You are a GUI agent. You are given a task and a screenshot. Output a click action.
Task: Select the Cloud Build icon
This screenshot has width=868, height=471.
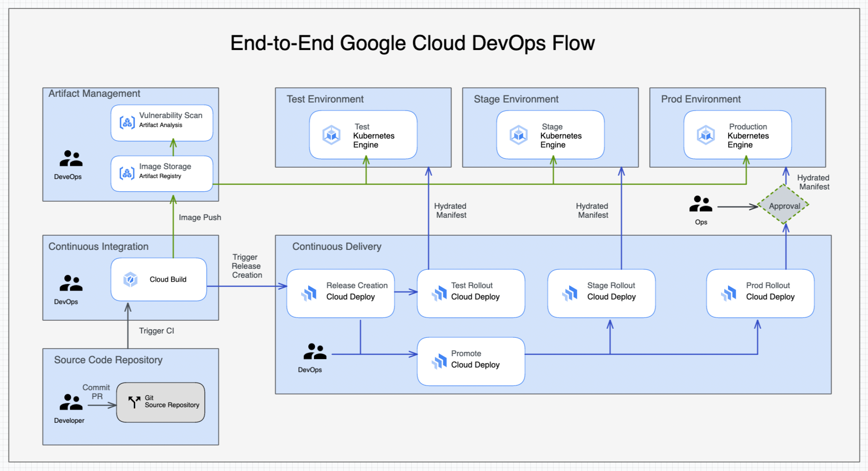(131, 279)
